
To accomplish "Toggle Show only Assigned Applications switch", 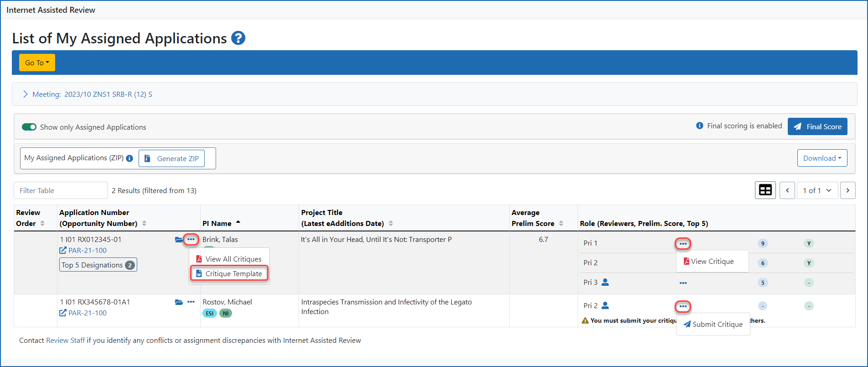I will pyautogui.click(x=29, y=127).
